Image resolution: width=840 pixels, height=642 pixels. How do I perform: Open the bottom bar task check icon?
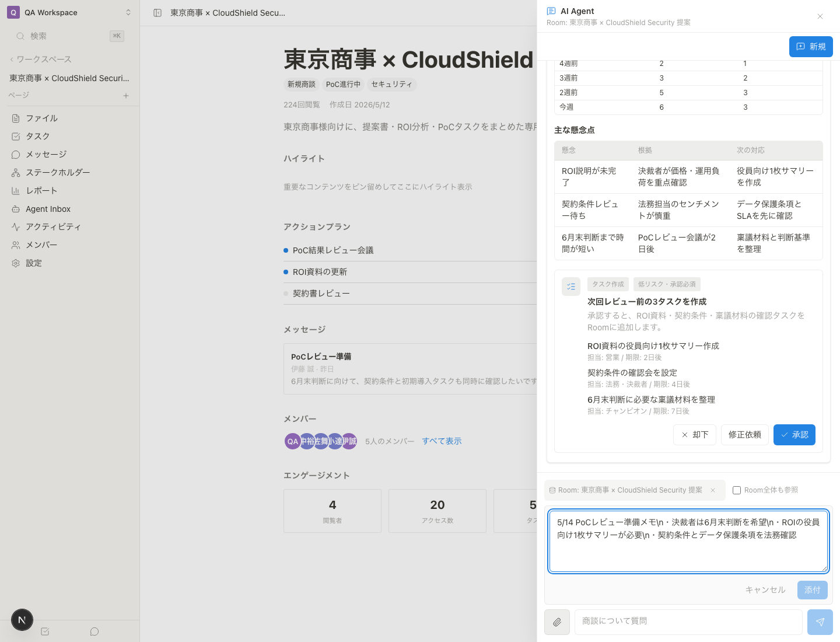pyautogui.click(x=45, y=631)
